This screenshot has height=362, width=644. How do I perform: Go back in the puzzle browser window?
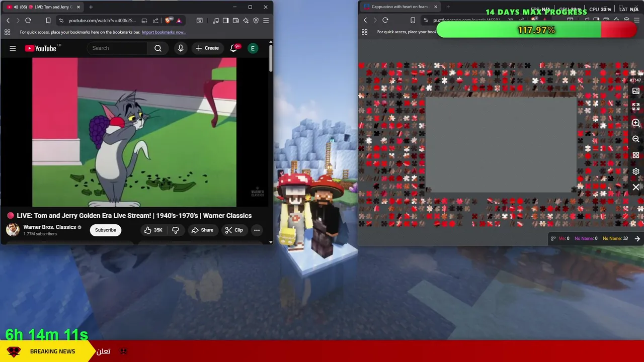pos(365,20)
